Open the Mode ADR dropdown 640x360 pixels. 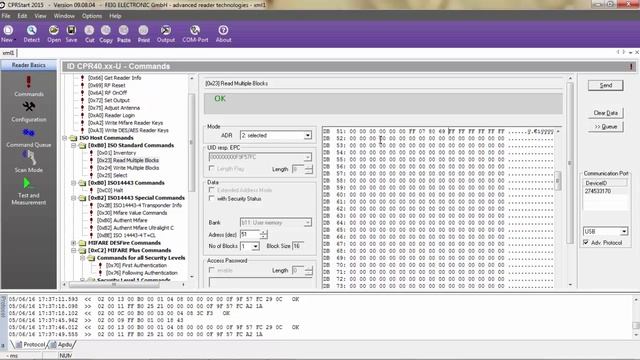(308, 135)
